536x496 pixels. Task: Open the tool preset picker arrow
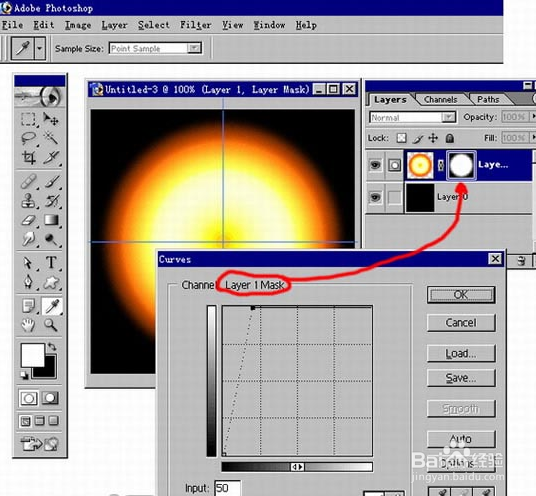pyautogui.click(x=40, y=49)
